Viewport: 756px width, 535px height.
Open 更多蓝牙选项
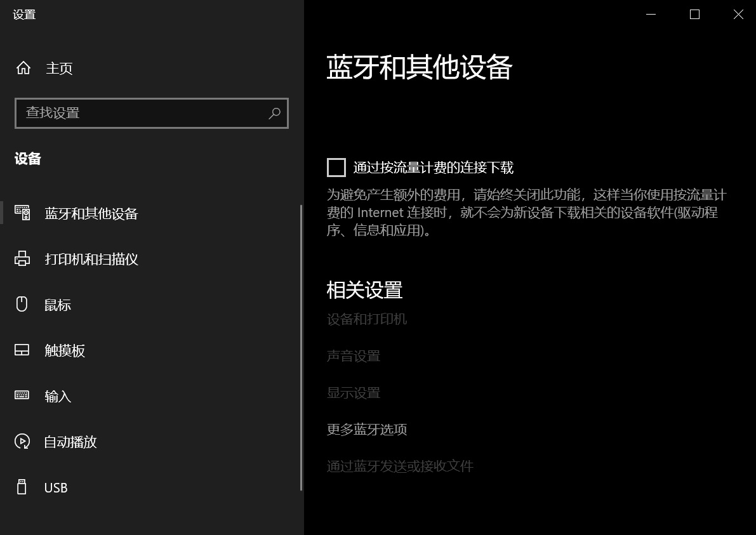coord(367,430)
